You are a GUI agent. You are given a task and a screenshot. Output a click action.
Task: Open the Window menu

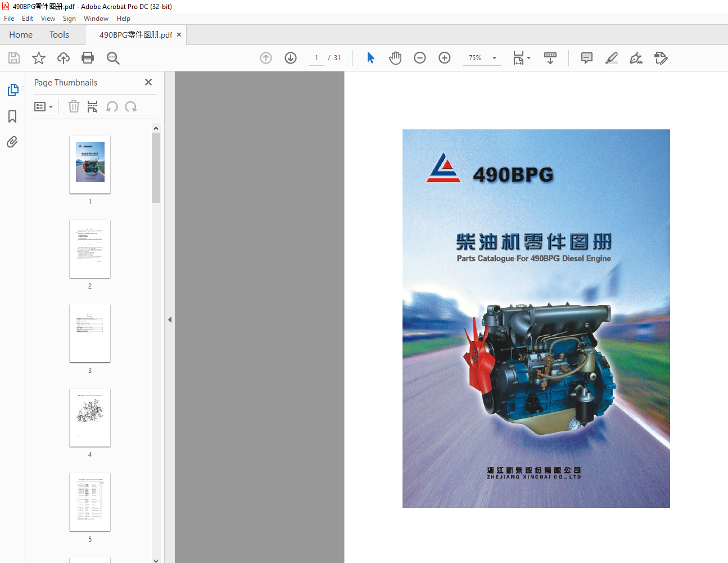96,19
